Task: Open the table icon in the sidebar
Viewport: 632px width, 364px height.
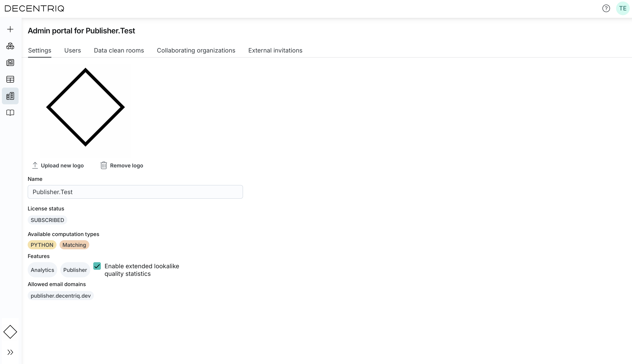Action: pos(10,79)
